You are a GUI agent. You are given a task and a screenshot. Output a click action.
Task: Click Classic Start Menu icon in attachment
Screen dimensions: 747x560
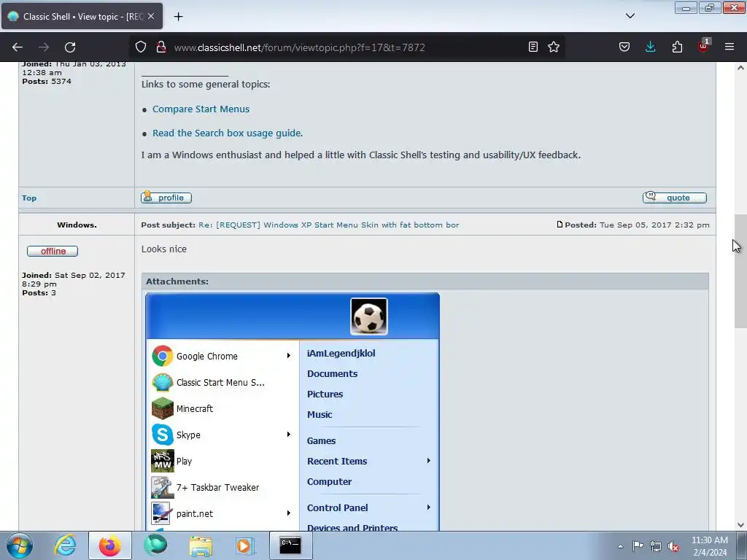tap(163, 382)
